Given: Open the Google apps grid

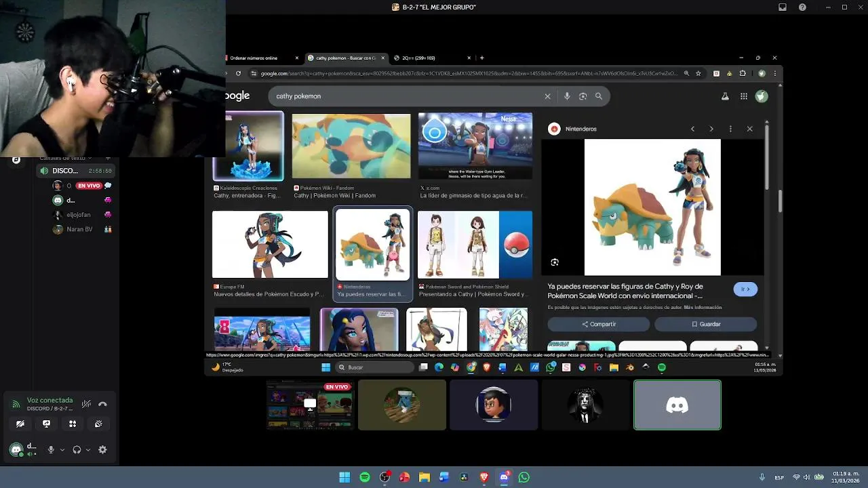Looking at the screenshot, I should (x=744, y=96).
